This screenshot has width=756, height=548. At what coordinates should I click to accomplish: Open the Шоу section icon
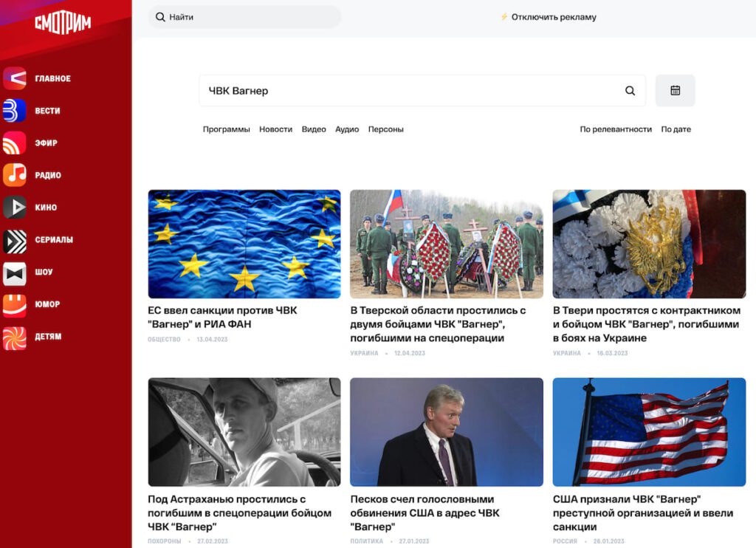tap(15, 272)
